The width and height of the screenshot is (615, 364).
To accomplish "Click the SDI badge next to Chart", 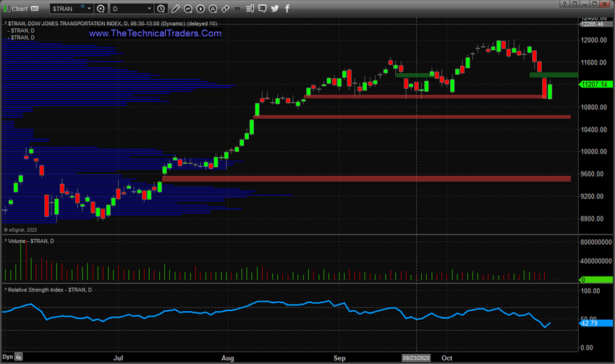I will coord(35,9).
